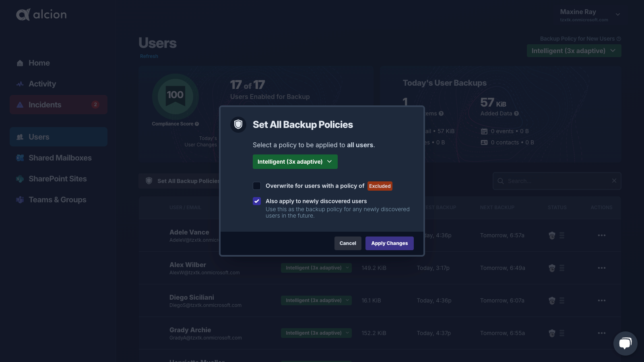Click the shield icon in the dialog header

point(238,125)
